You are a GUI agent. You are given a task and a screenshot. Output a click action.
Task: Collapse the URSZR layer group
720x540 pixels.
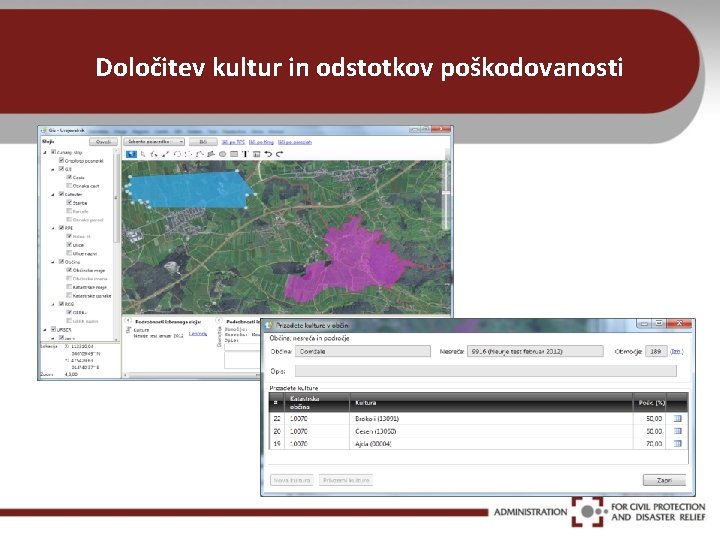[45, 329]
